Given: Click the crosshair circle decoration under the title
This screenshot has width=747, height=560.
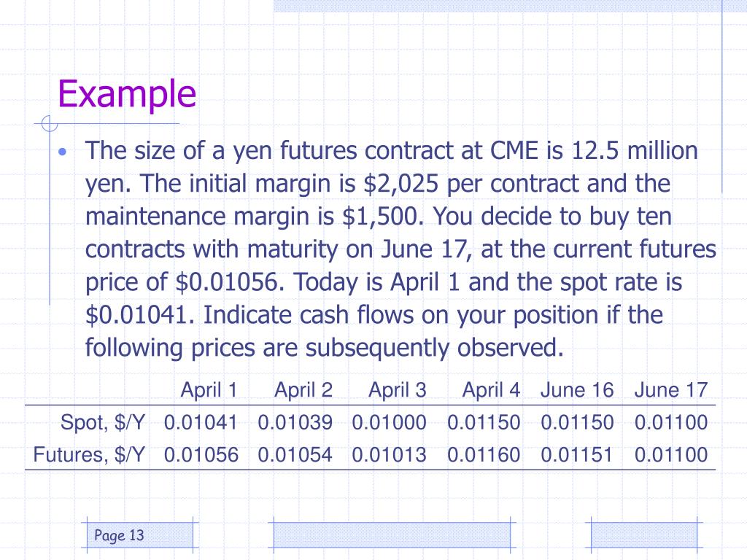Looking at the screenshot, I should (49, 124).
